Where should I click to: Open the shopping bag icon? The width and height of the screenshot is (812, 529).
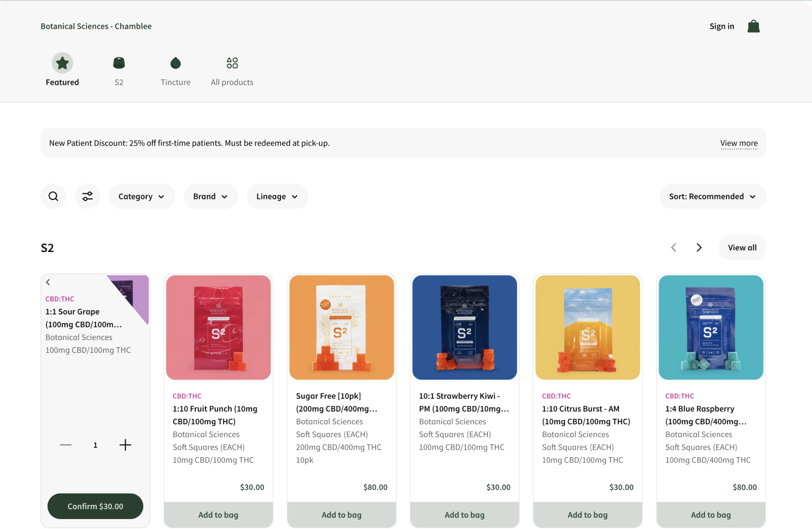coord(753,26)
